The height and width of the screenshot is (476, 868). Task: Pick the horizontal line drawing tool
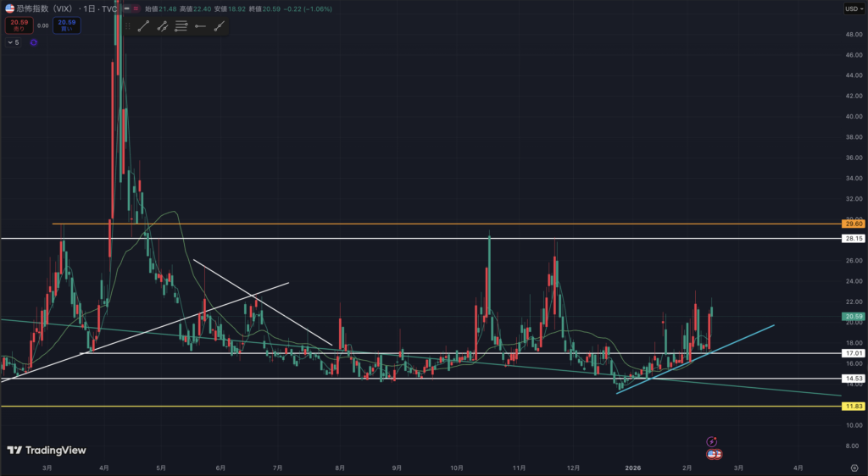[x=200, y=26]
